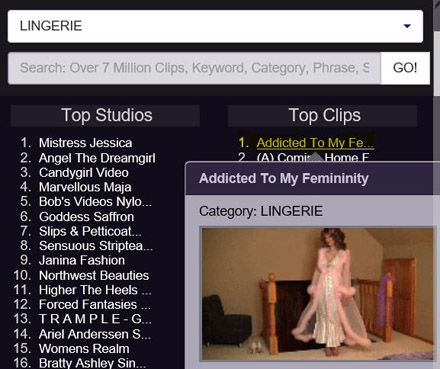Open Goddess Saffron studio link
Viewport: 440px width, 369px height.
87,217
